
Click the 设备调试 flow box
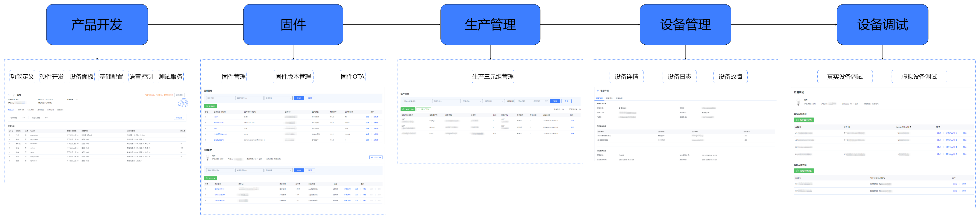tap(882, 24)
